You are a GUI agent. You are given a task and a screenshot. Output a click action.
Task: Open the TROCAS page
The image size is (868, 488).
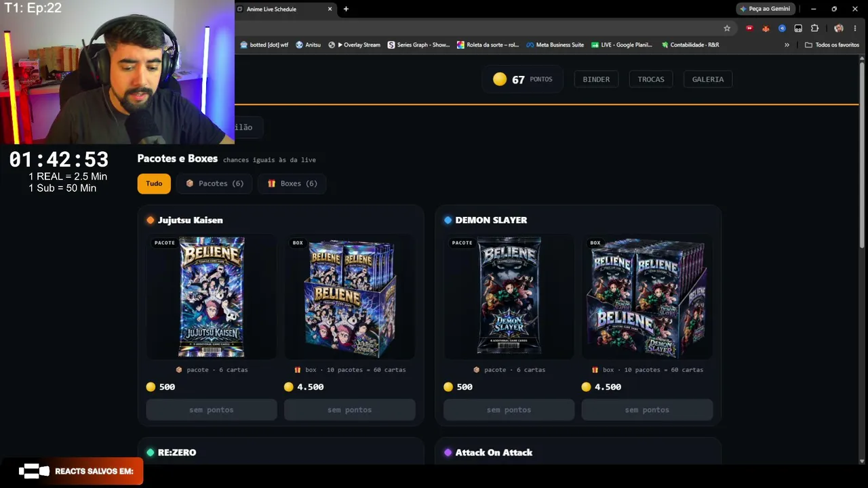(651, 79)
